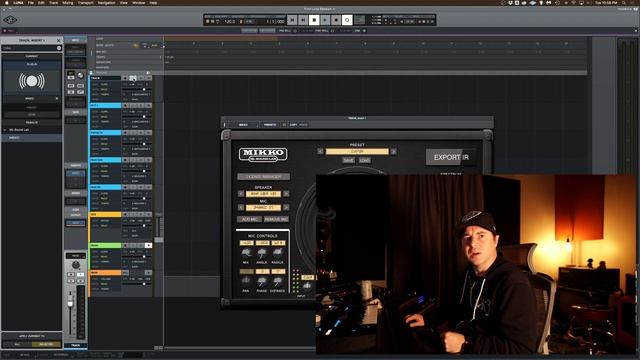Screen dimensions: 640x360
Task: Select the next preset with the right arrow
Action: pos(393,151)
